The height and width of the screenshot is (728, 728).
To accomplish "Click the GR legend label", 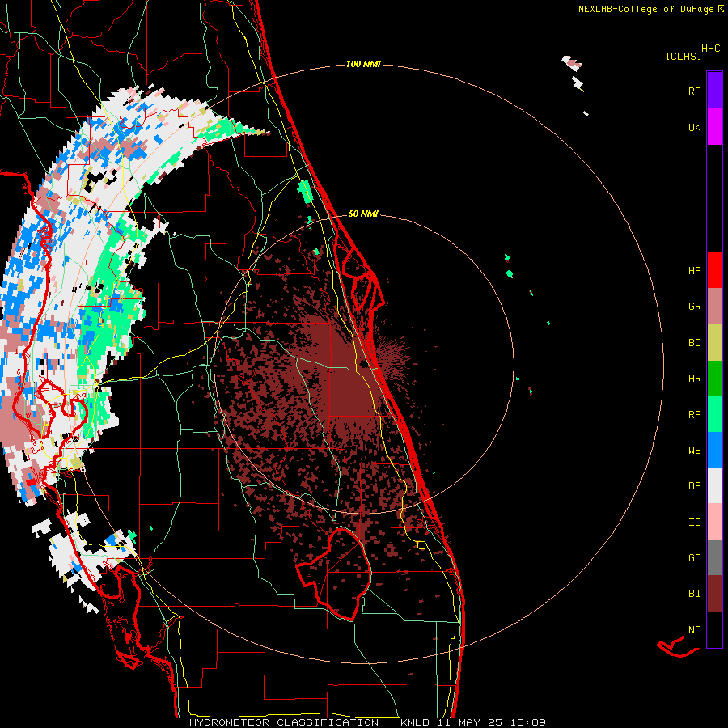I will tap(694, 307).
